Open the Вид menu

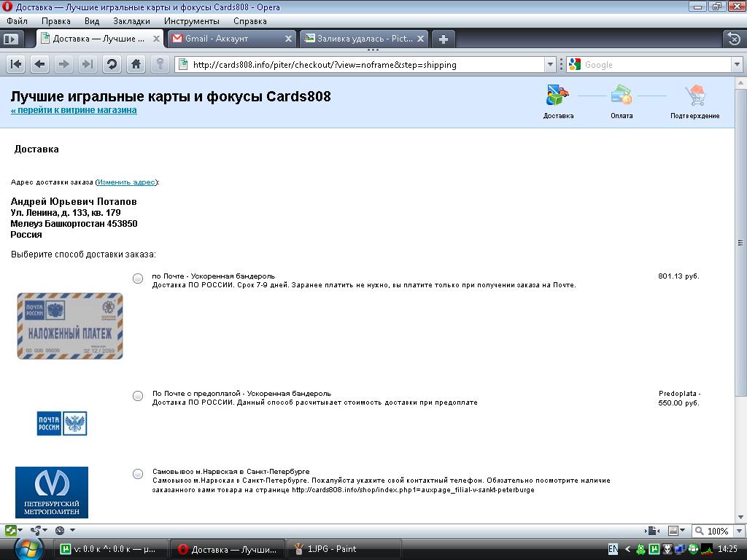pos(92,21)
